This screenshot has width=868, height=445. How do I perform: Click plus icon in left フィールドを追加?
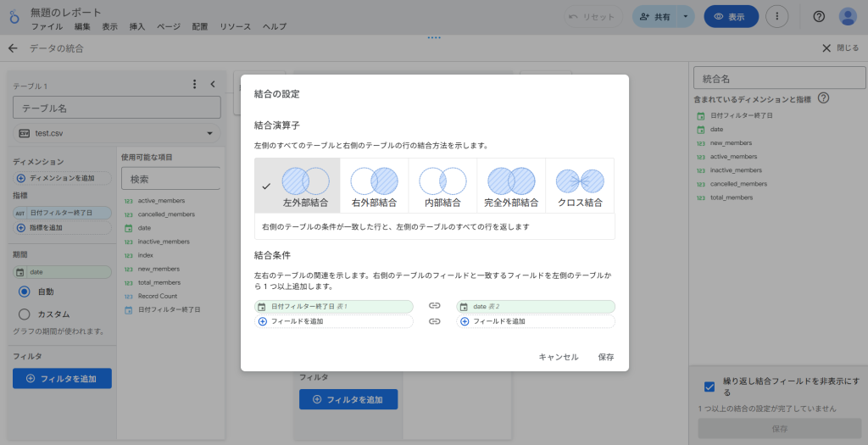click(263, 321)
